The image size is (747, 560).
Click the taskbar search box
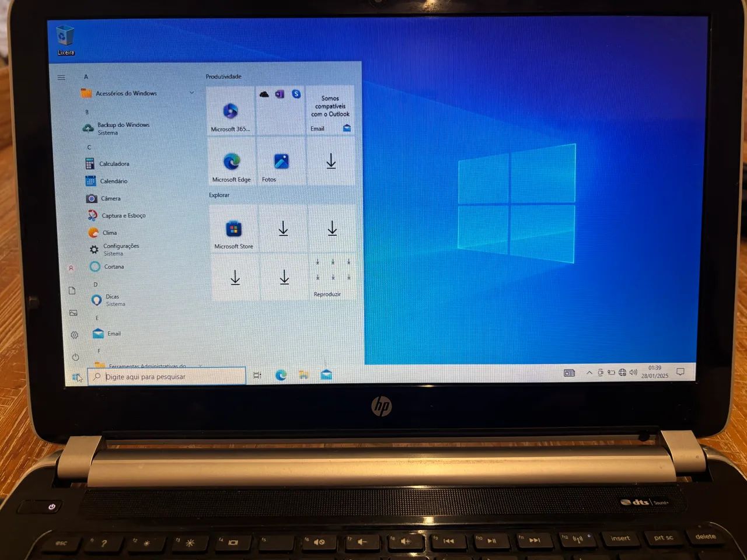click(167, 376)
